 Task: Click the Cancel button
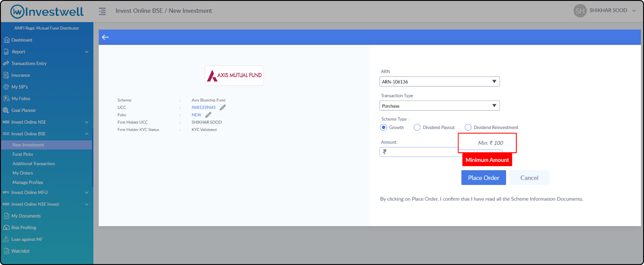(529, 178)
